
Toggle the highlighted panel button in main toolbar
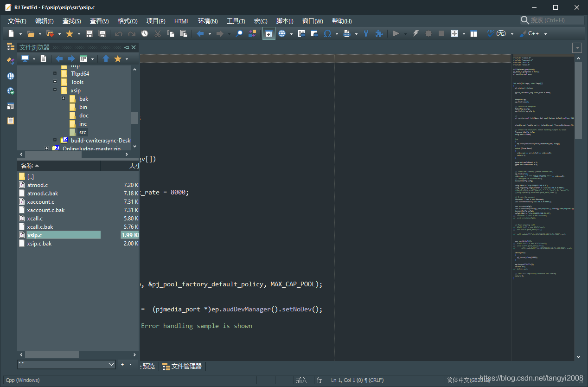[269, 33]
